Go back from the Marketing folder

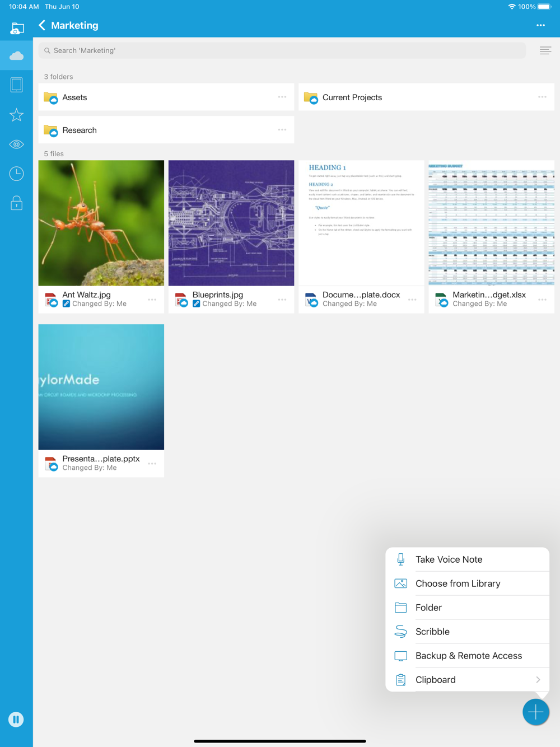tap(42, 25)
